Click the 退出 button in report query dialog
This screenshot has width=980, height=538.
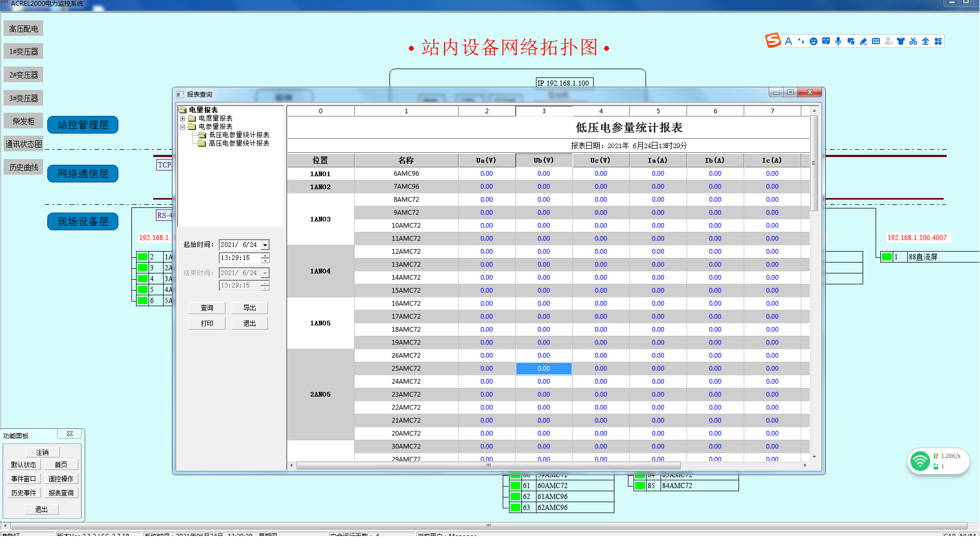click(x=250, y=323)
